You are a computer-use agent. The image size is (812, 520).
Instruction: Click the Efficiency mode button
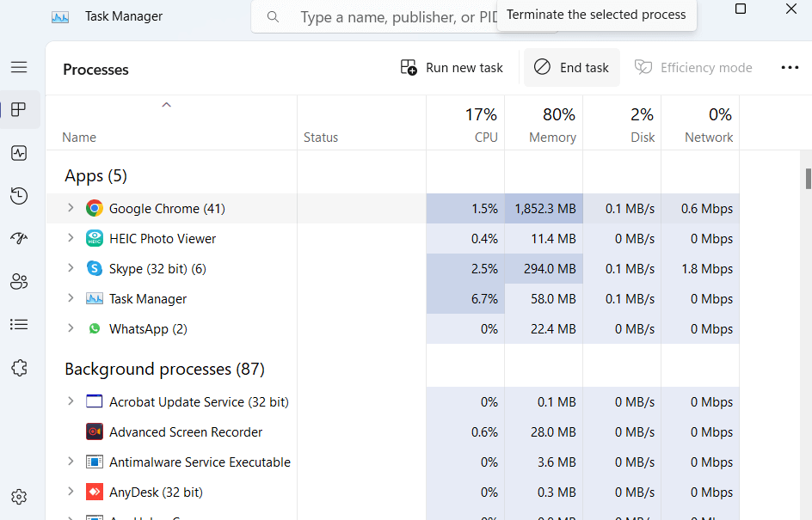click(x=693, y=68)
